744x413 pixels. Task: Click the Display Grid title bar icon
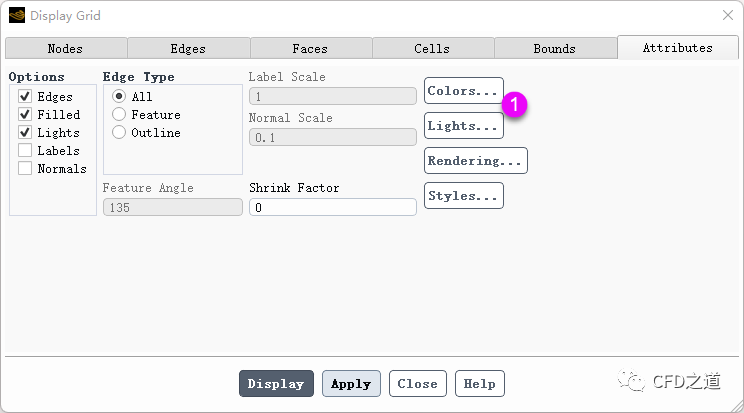pos(17,16)
